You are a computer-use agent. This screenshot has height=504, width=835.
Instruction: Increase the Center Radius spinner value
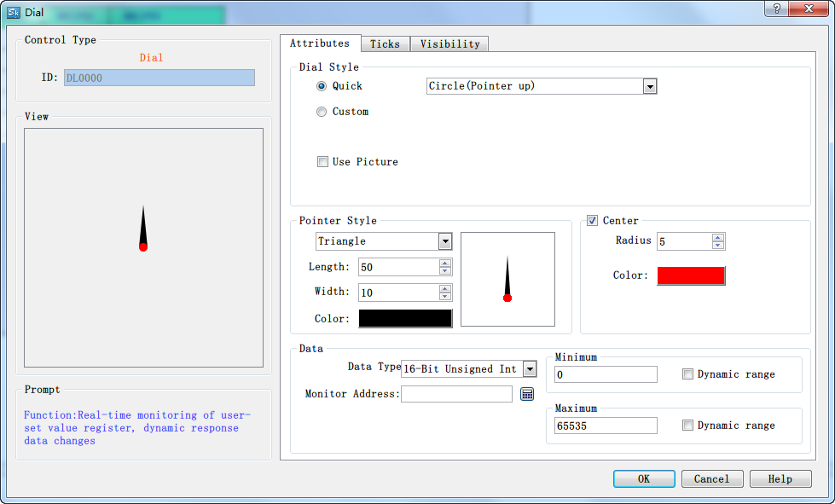[718, 237]
